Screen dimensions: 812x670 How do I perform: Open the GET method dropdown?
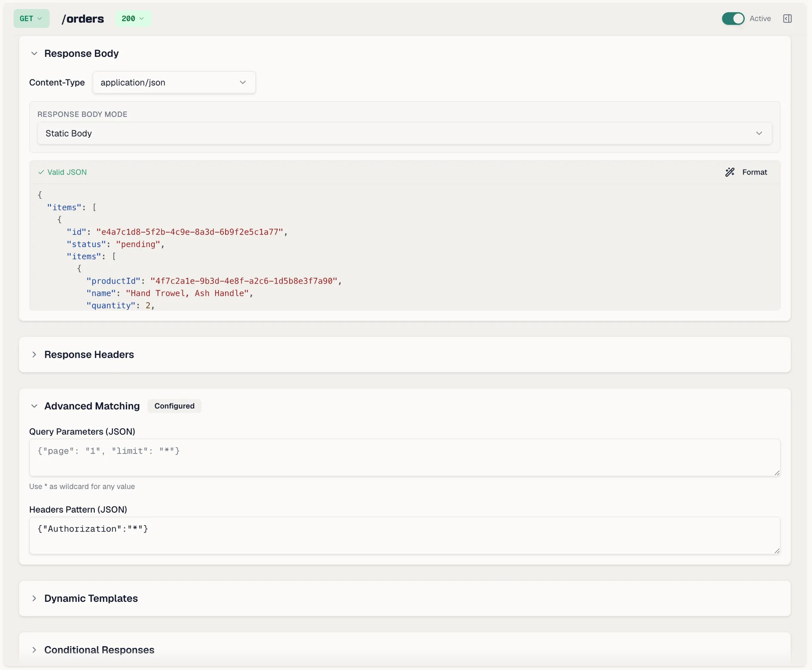point(31,18)
